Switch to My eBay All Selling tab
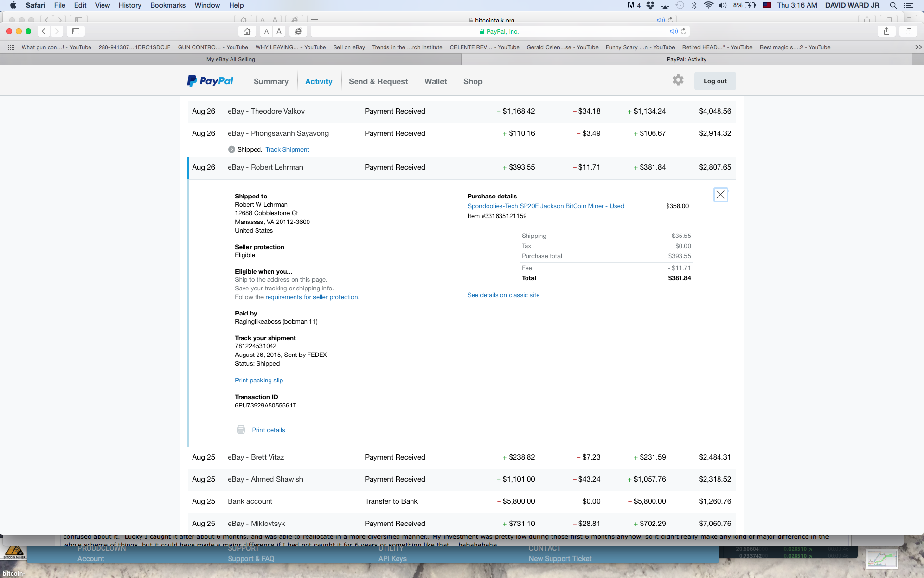924x578 pixels. coord(231,59)
